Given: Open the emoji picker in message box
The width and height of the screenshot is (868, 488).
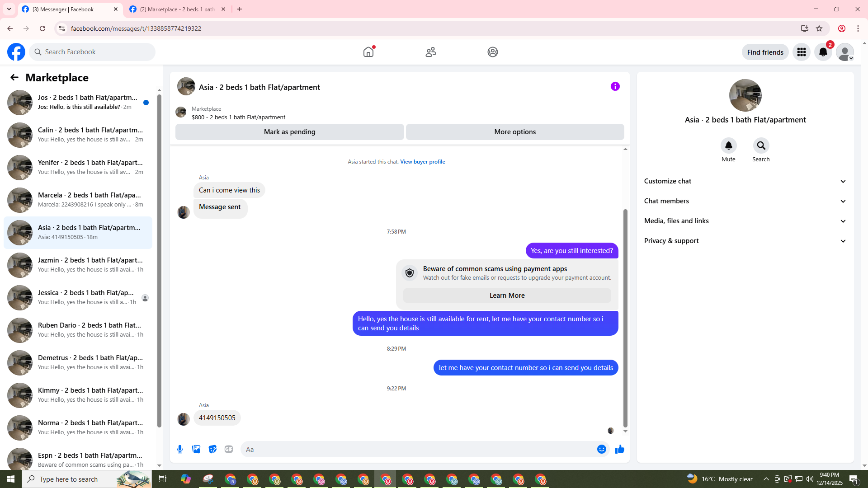Looking at the screenshot, I should click(x=601, y=449).
